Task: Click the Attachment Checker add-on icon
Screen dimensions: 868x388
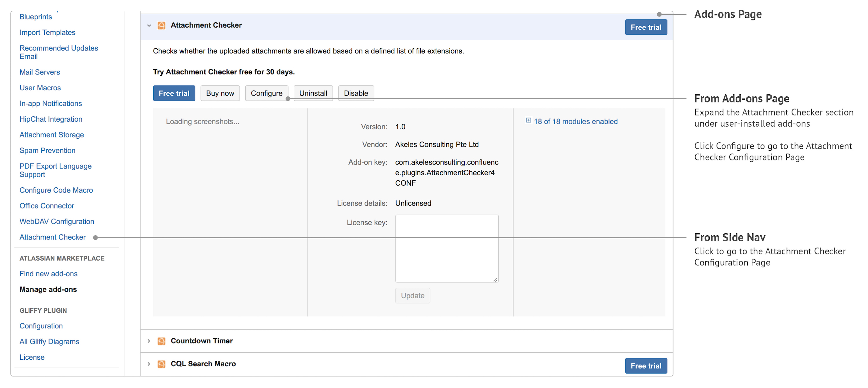Action: coord(161,25)
